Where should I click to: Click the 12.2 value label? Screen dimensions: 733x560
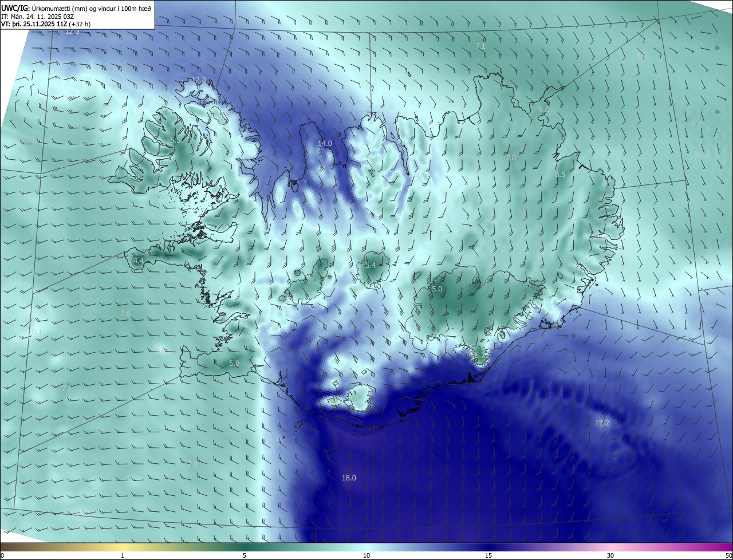[602, 423]
